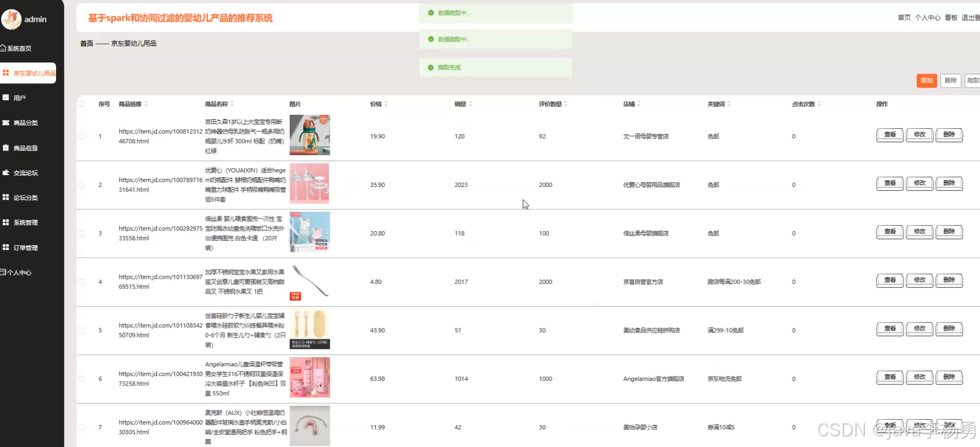Open row 3 bib product thumbnail

tap(310, 232)
